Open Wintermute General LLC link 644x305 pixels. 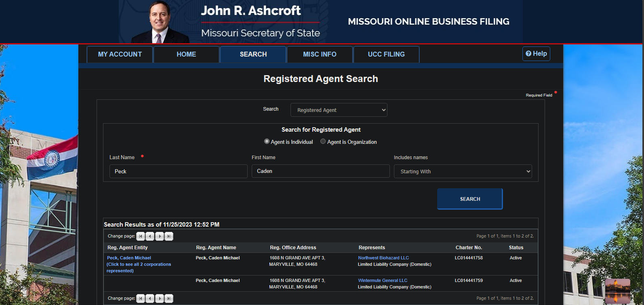(383, 280)
